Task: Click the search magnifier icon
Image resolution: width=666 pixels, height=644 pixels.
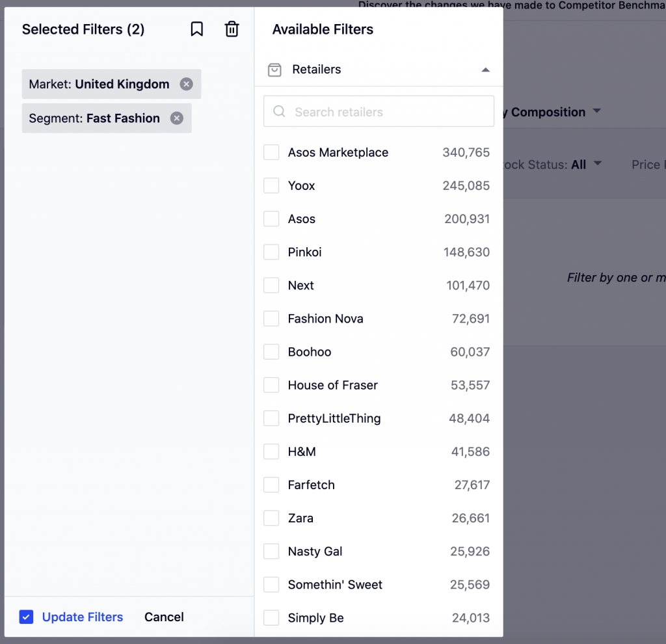Action: [x=279, y=112]
